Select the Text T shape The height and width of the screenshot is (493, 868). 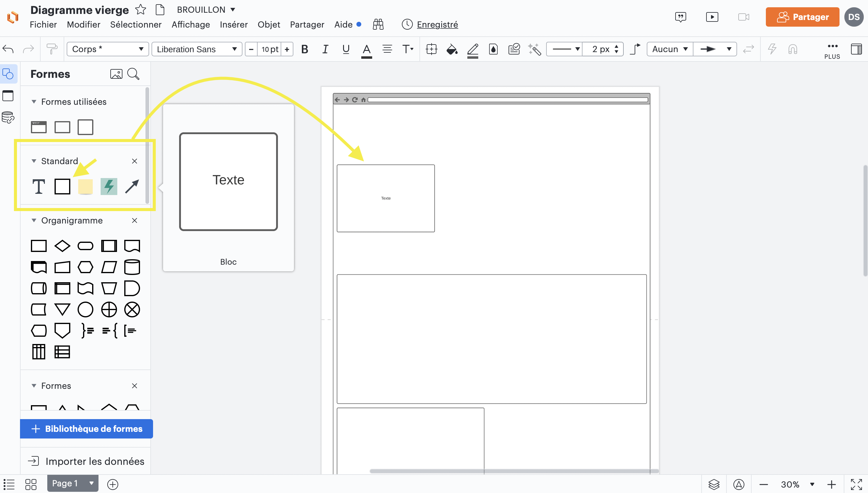tap(38, 187)
